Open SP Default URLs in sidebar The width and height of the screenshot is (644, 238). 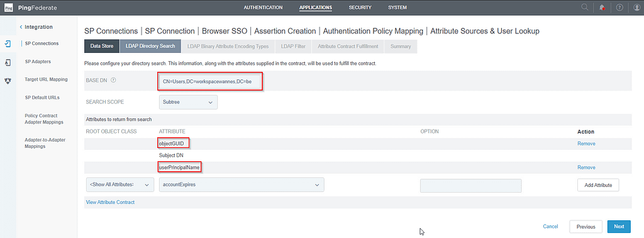click(x=42, y=98)
